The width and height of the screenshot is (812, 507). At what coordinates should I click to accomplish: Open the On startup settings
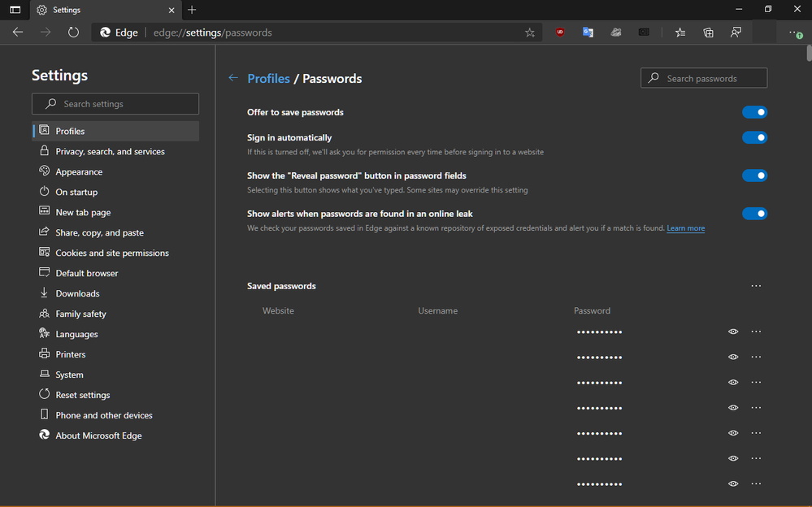(115, 192)
